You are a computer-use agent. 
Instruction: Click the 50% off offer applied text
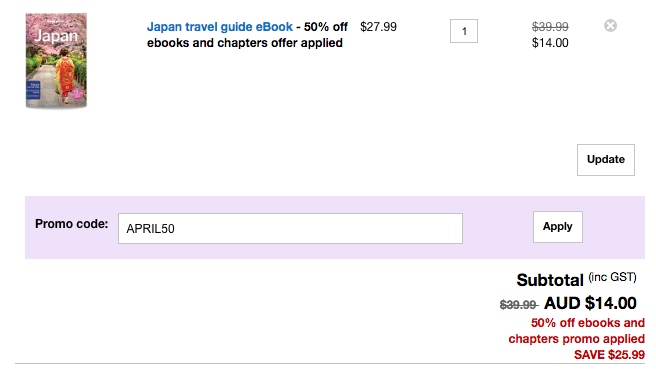(247, 35)
